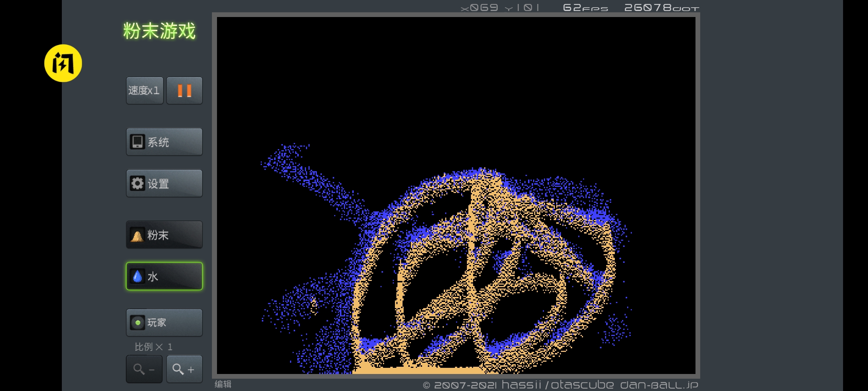The height and width of the screenshot is (391, 868).
Task: Select the 水 water element
Action: click(164, 276)
